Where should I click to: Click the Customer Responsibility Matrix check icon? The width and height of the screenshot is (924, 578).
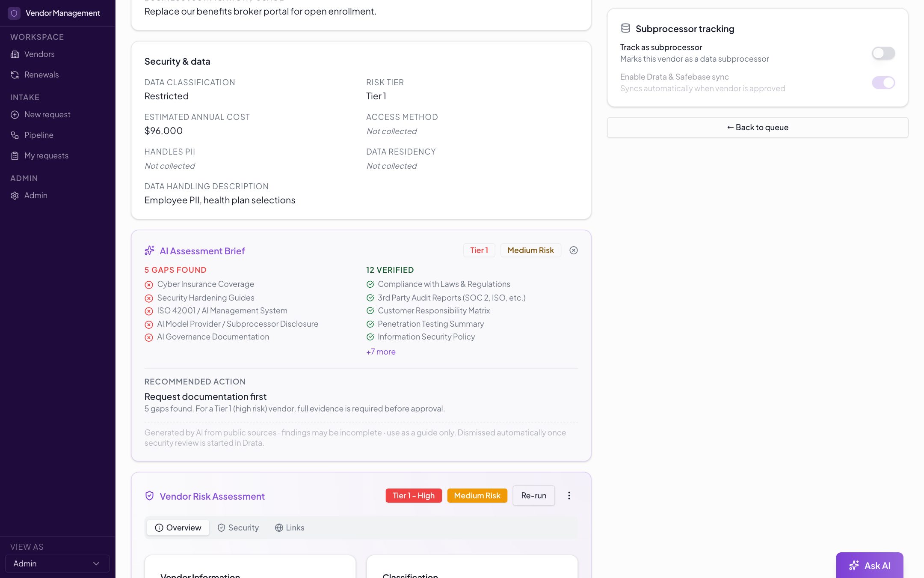pos(370,311)
